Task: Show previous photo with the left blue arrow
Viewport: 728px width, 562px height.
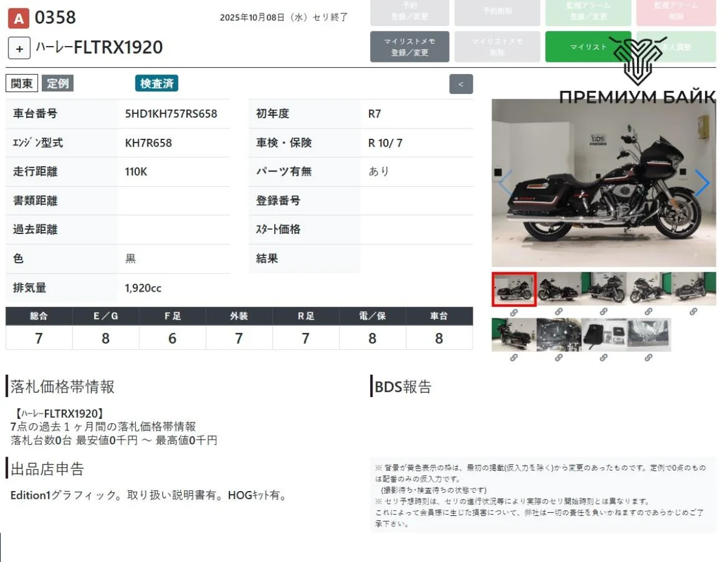Action: click(505, 183)
